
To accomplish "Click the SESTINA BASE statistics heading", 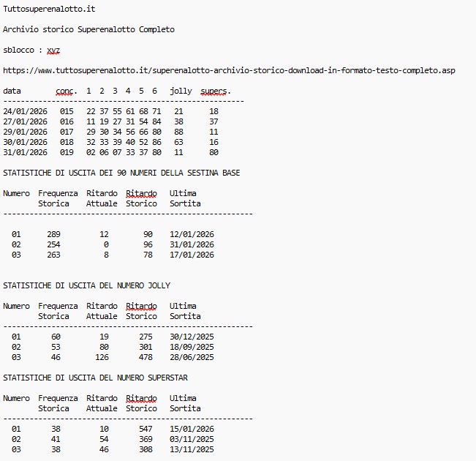I will tap(121, 173).
